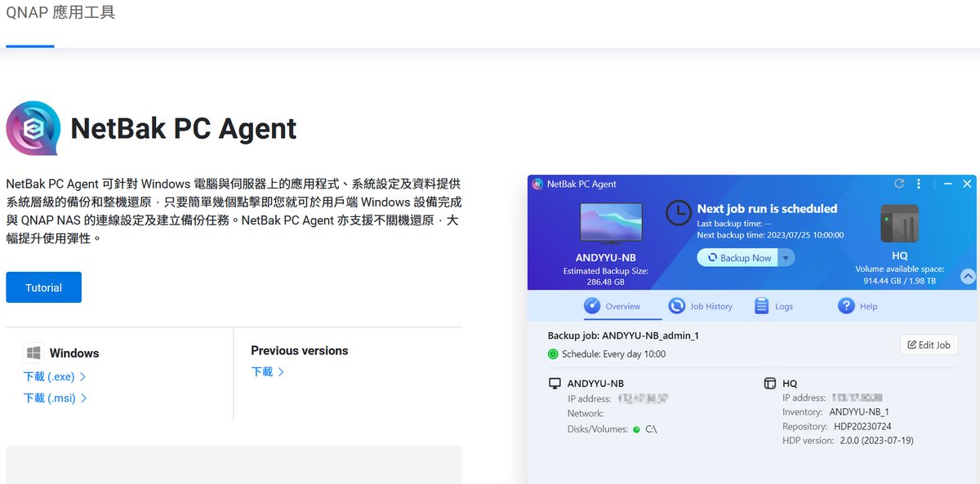Screen dimensions: 980x484
Task: Download the Windows .exe installer
Action: 55,377
